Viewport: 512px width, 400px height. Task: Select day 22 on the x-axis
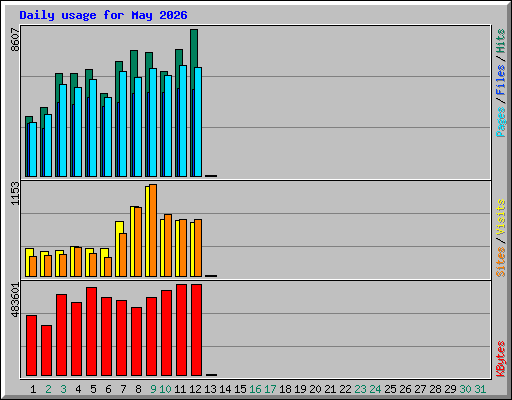coord(345,389)
